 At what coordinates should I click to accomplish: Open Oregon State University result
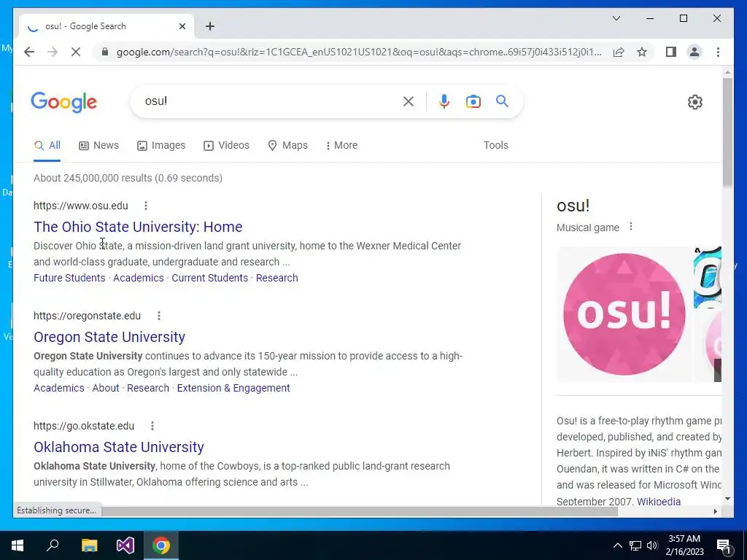coord(109,337)
